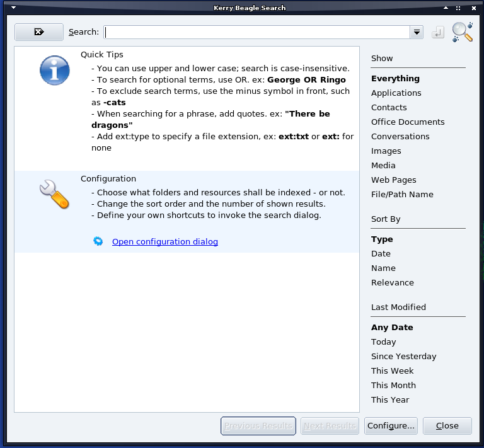Click the 'ext:txt' example text
The width and height of the screenshot is (484, 448).
tap(294, 136)
